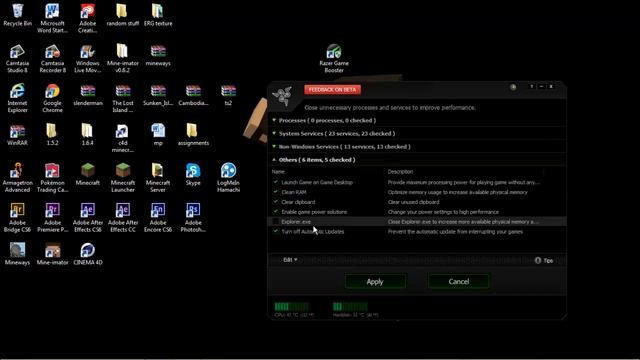
Task: Select the WinRAR desktop icon
Action: click(18, 135)
